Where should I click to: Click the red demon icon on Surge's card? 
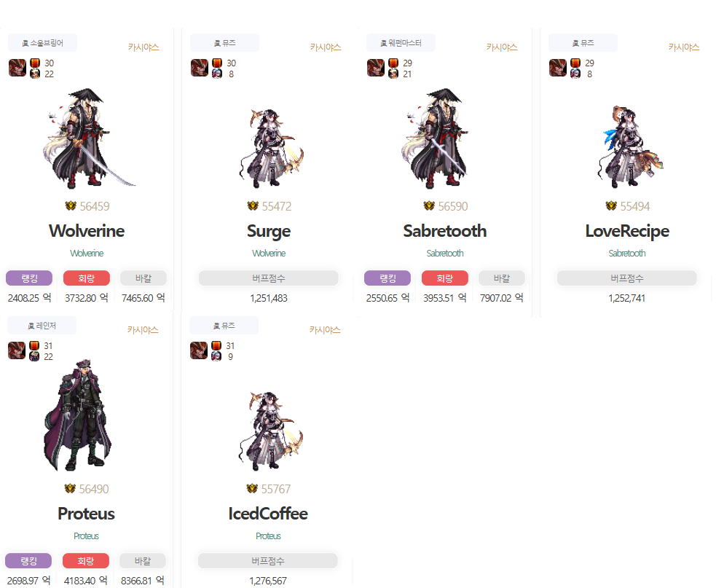(200, 68)
